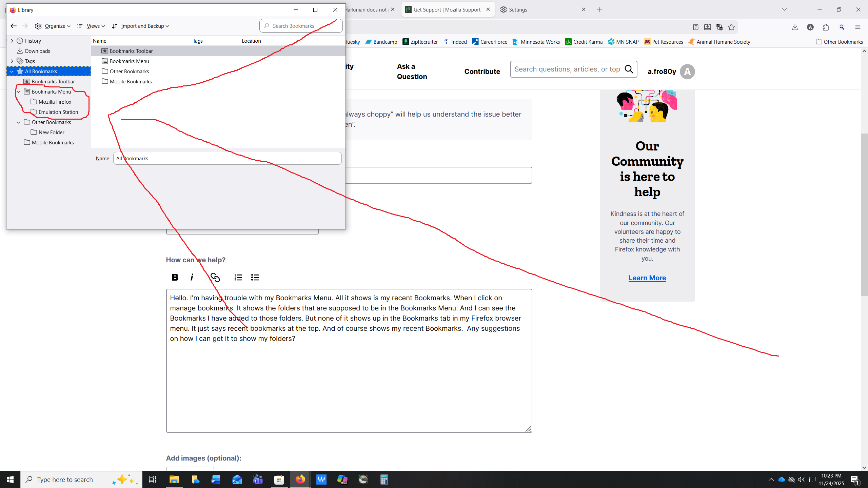
Task: Bookmark this page with star icon
Action: [x=731, y=27]
